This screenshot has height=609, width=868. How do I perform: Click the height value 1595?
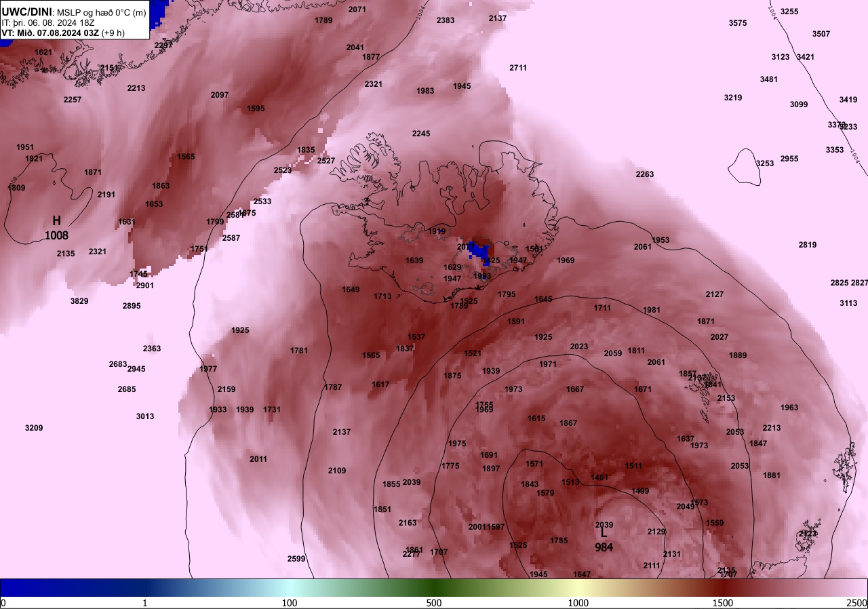pyautogui.click(x=256, y=109)
